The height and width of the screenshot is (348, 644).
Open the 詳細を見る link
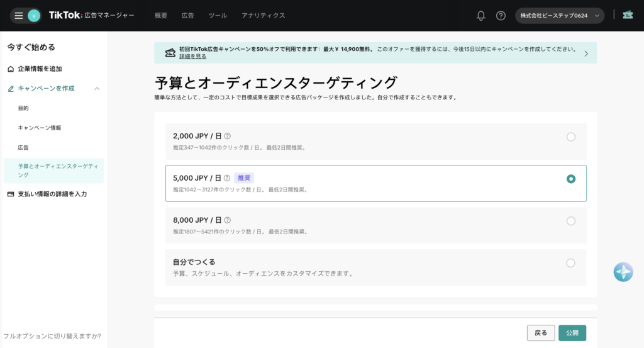[x=192, y=56]
